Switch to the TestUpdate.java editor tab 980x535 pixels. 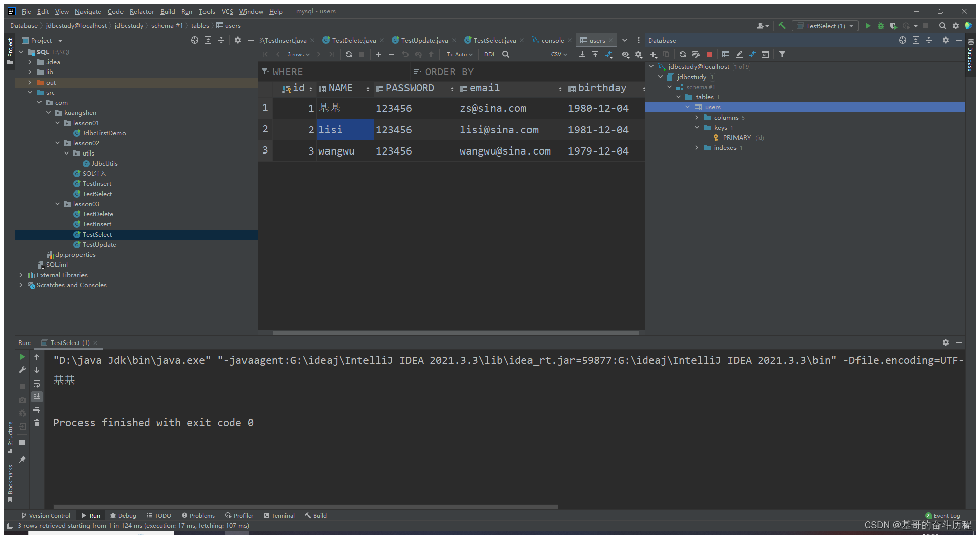[424, 40]
